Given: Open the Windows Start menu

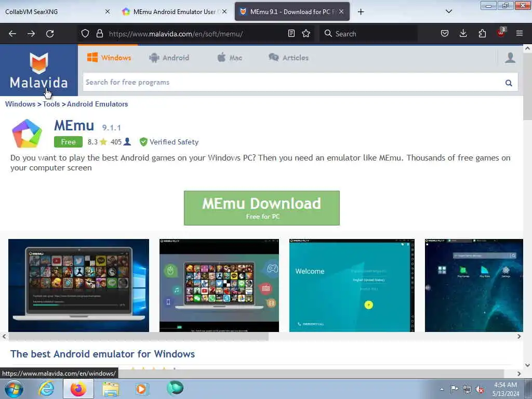Looking at the screenshot, I should 14,389.
